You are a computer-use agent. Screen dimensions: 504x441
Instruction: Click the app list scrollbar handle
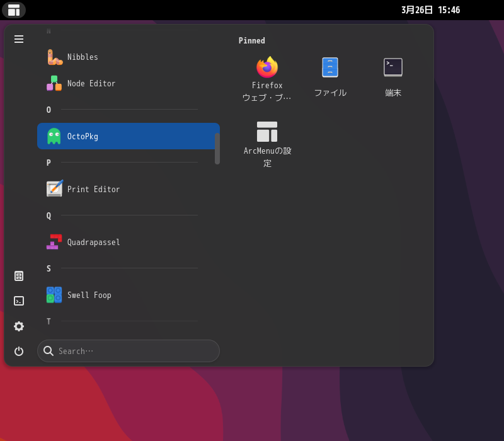(x=217, y=149)
